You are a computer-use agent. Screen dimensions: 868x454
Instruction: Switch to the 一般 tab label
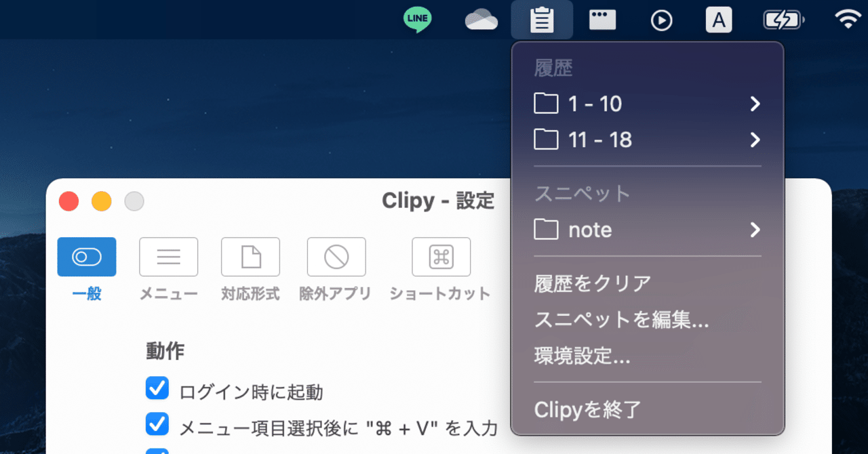coord(87,294)
